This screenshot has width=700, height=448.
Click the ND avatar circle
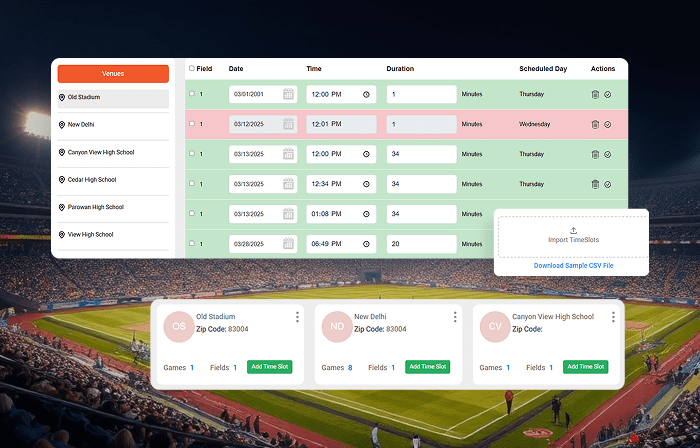coord(337,327)
